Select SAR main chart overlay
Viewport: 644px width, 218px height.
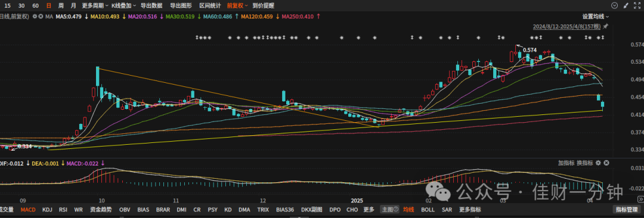pos(447,210)
